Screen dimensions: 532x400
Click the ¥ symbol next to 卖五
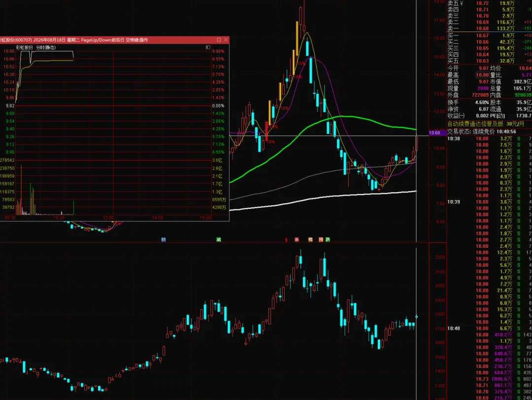(461, 3)
